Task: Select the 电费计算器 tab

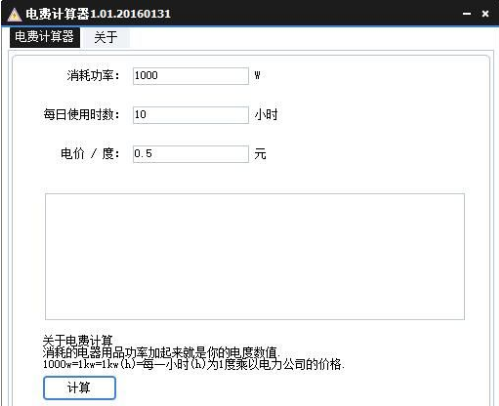Action: coord(45,37)
